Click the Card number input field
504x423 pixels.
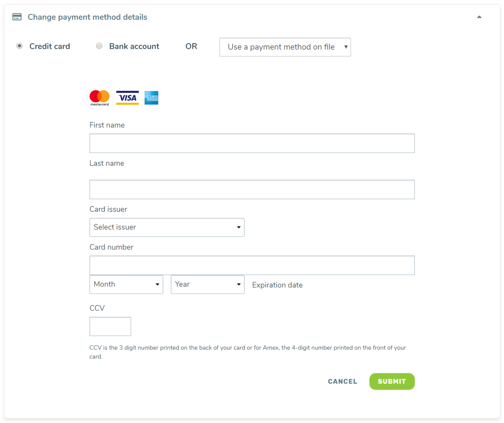tap(252, 265)
